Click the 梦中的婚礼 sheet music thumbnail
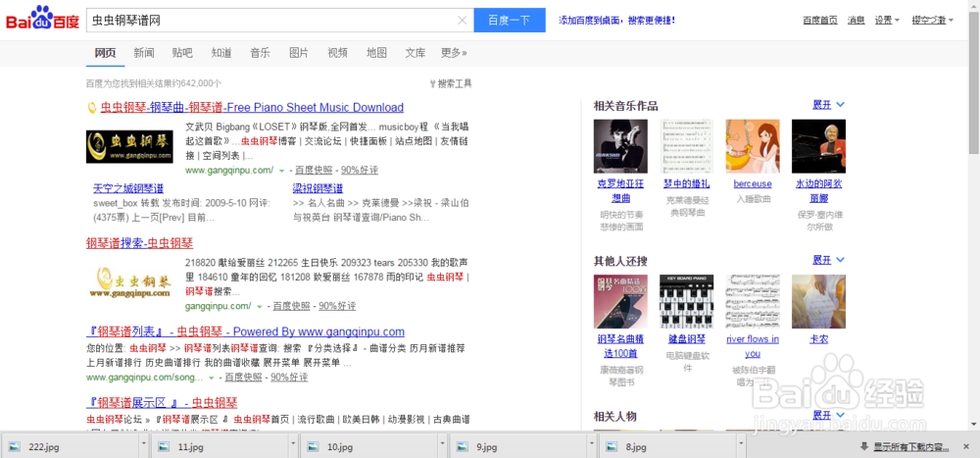Screen dimensions: 980x458 coord(686,146)
